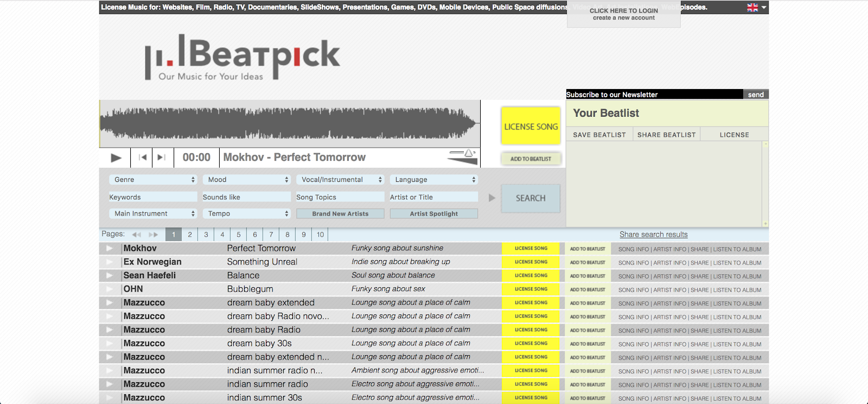
Task: Go to results page 5
Action: tap(239, 235)
